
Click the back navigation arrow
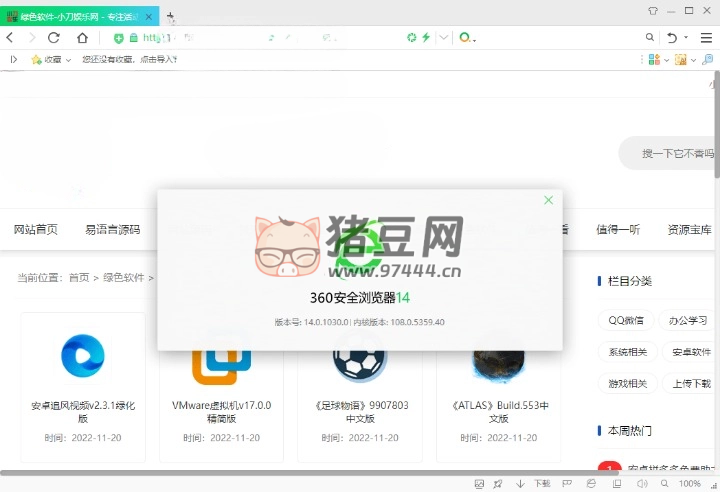(9, 37)
